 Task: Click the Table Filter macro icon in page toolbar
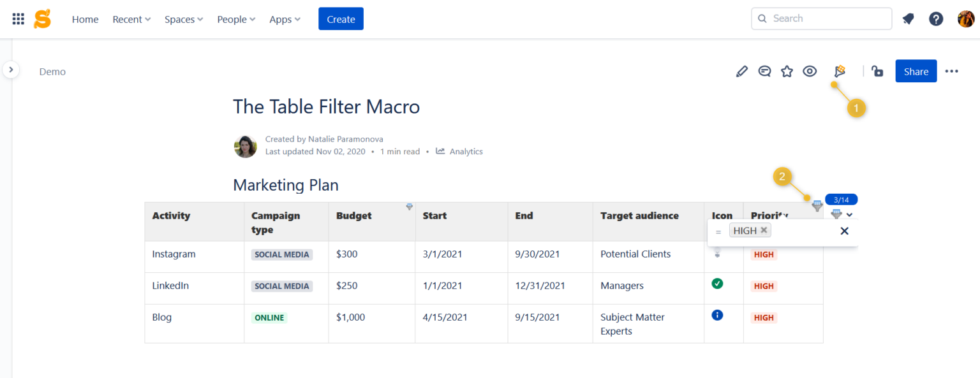point(840,71)
